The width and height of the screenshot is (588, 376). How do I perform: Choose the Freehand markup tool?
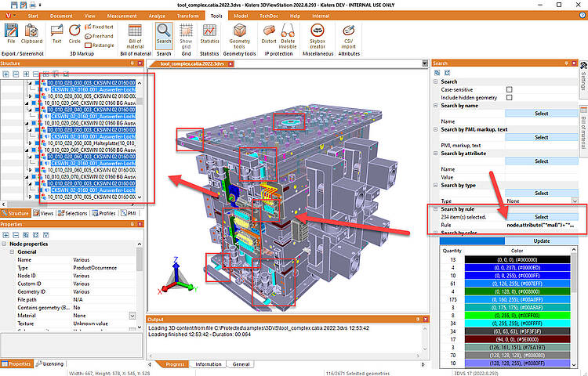[x=99, y=36]
